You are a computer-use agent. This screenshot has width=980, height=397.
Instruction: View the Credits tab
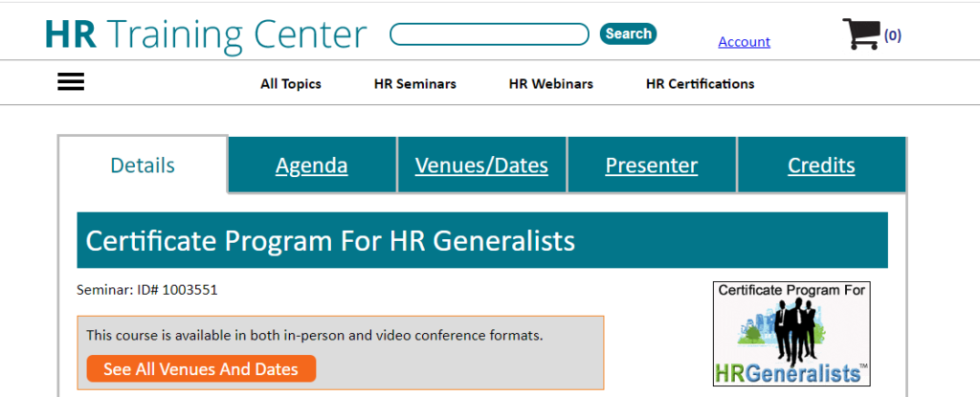pyautogui.click(x=821, y=165)
